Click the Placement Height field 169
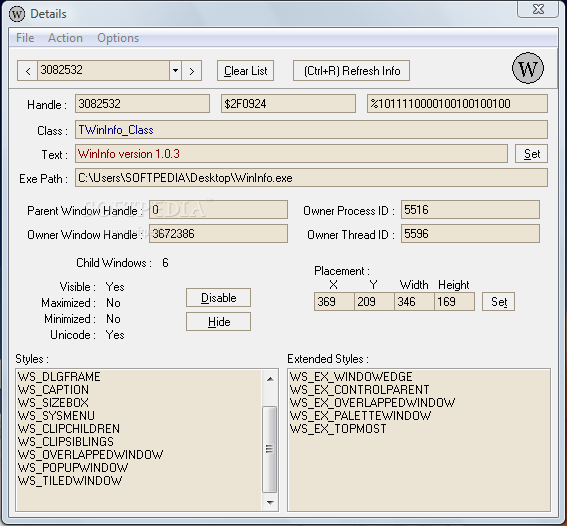Screen dimensions: 567x526 point(455,302)
